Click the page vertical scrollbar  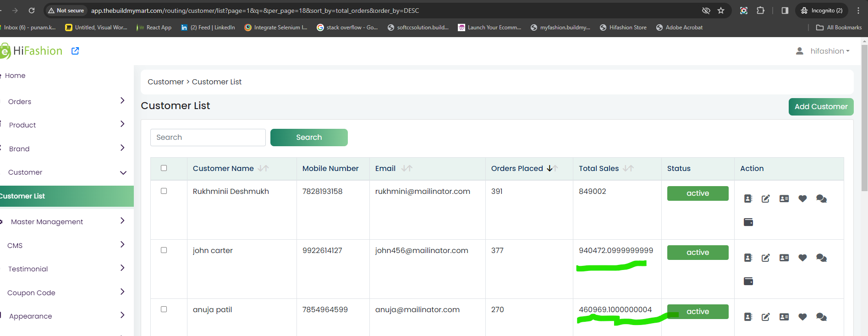point(864,118)
